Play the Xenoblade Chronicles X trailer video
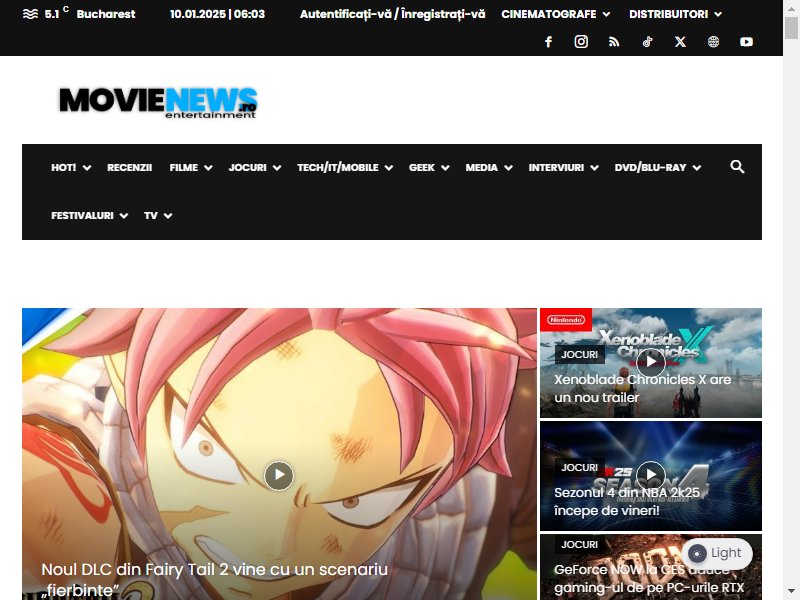800x600 pixels. [651, 362]
